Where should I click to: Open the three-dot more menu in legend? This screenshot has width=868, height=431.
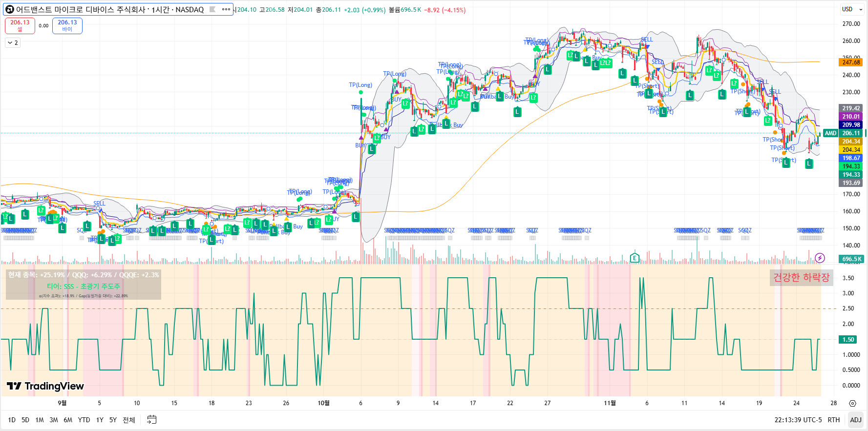226,9
